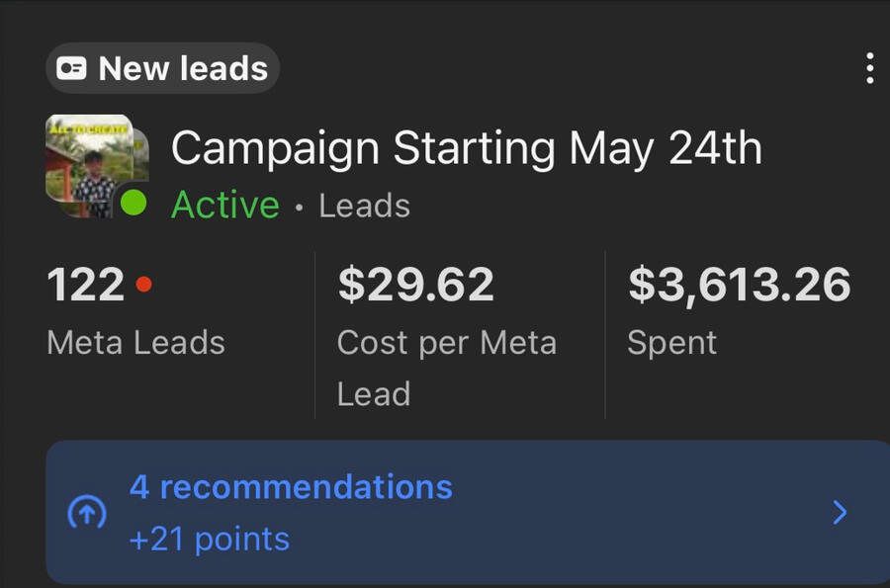Screen dimensions: 890x588
Task: Click the Cost per Meta Lead label
Action: click(x=446, y=368)
